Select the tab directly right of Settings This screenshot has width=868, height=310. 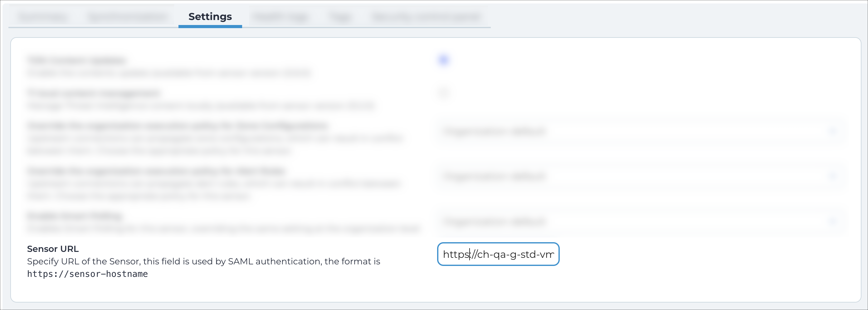280,16
